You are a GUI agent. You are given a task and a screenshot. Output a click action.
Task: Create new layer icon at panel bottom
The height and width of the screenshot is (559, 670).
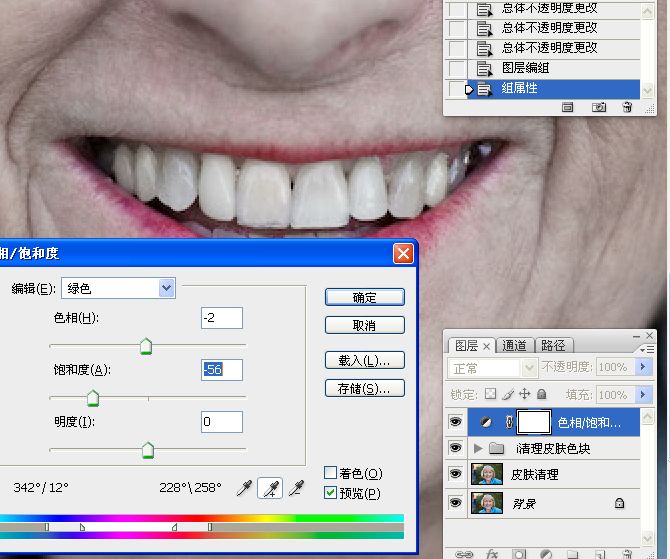coord(599,554)
